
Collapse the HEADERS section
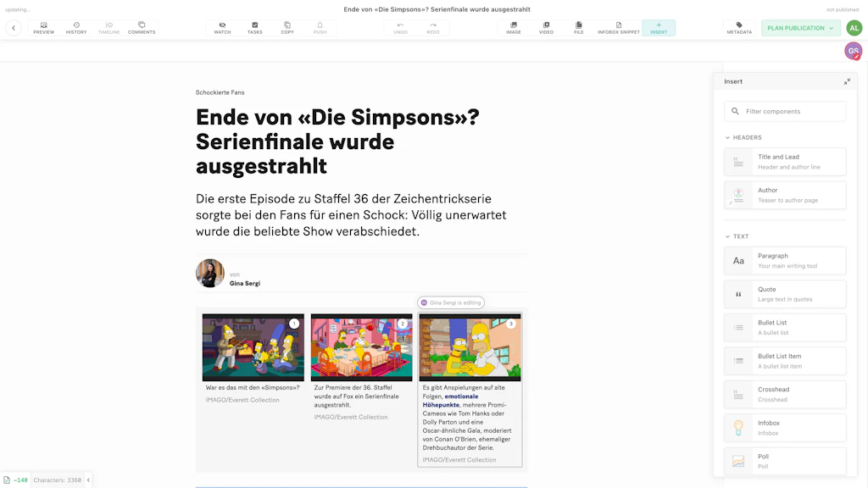744,137
